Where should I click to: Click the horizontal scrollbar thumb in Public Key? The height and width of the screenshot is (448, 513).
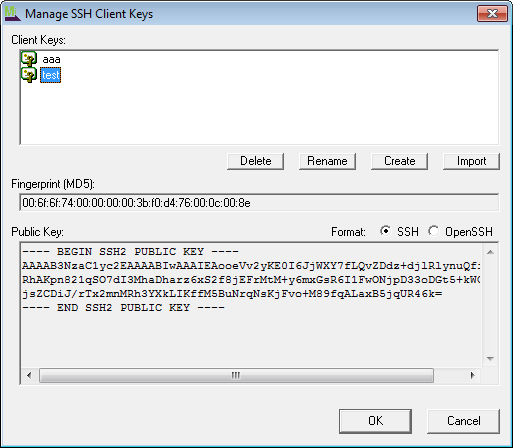click(236, 375)
